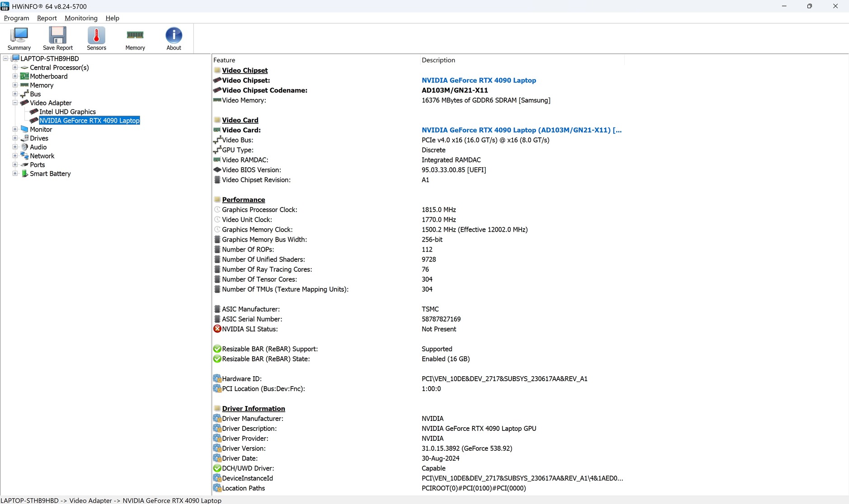Click the Video Card description link
Viewport: 849px width, 504px height.
coord(522,130)
